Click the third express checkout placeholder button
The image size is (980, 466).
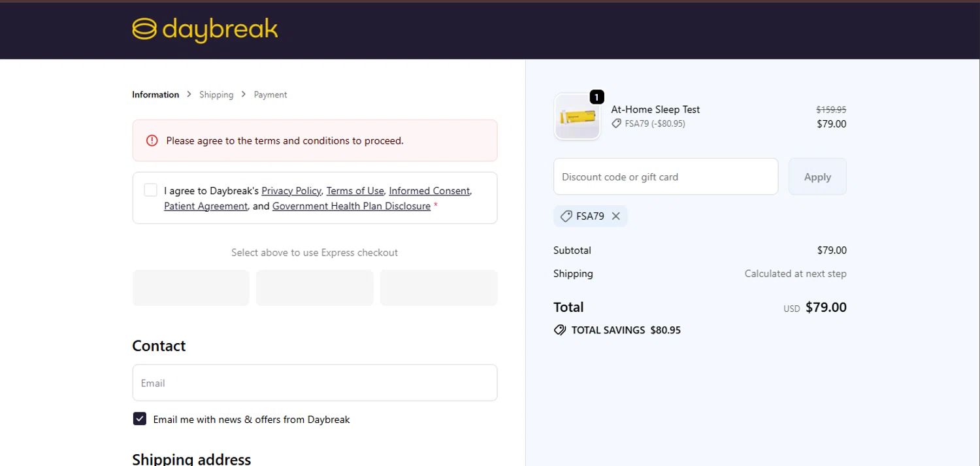coord(438,288)
